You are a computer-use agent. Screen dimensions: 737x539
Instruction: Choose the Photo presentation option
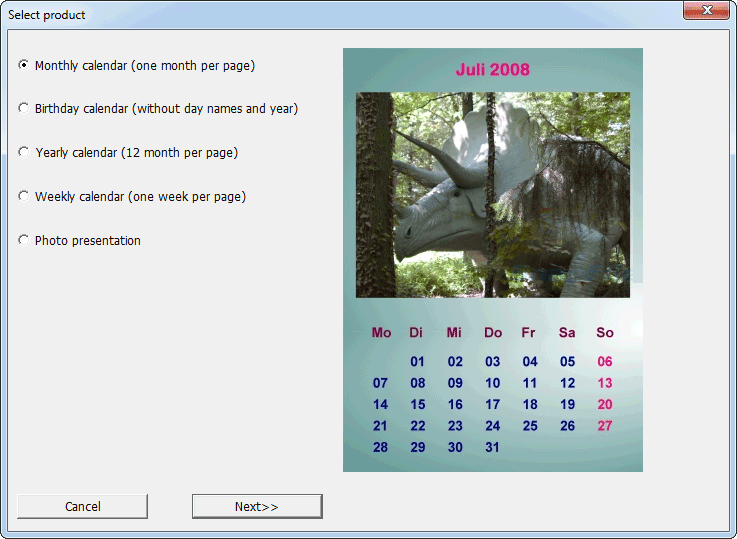pos(24,240)
